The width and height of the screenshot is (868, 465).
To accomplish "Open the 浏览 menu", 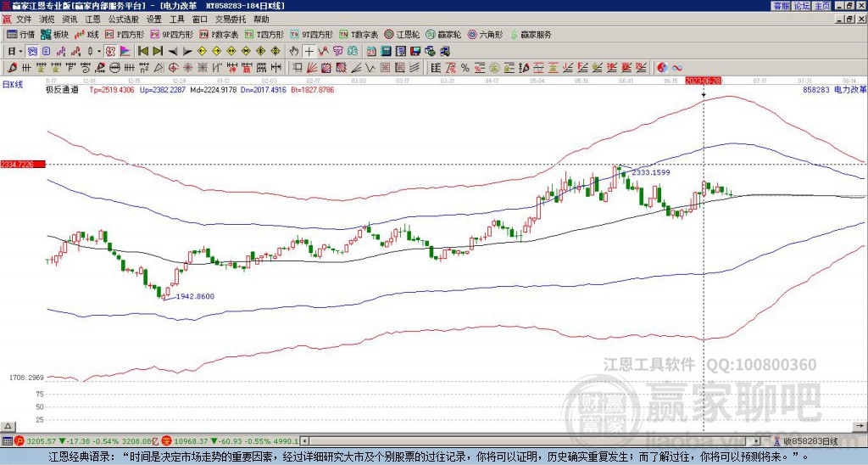I will coord(47,20).
